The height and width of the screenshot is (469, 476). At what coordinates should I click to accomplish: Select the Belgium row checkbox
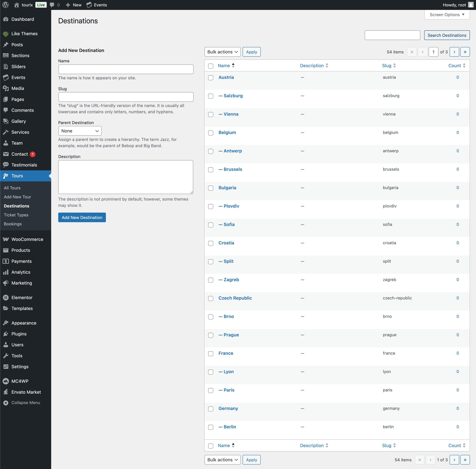pos(210,133)
